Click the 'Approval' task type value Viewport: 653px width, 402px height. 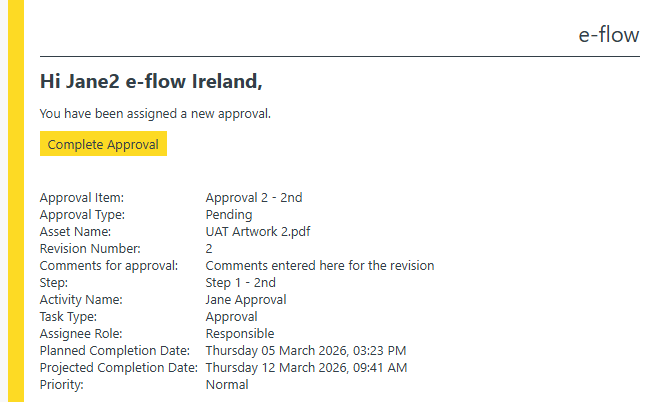[x=231, y=317]
